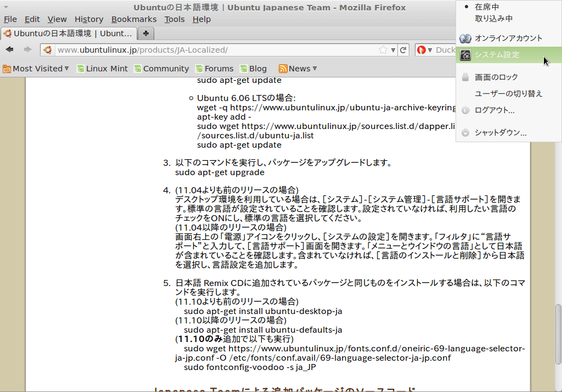Expand the Most Visited dropdown arrow
Image resolution: width=562 pixels, height=392 pixels.
point(66,69)
